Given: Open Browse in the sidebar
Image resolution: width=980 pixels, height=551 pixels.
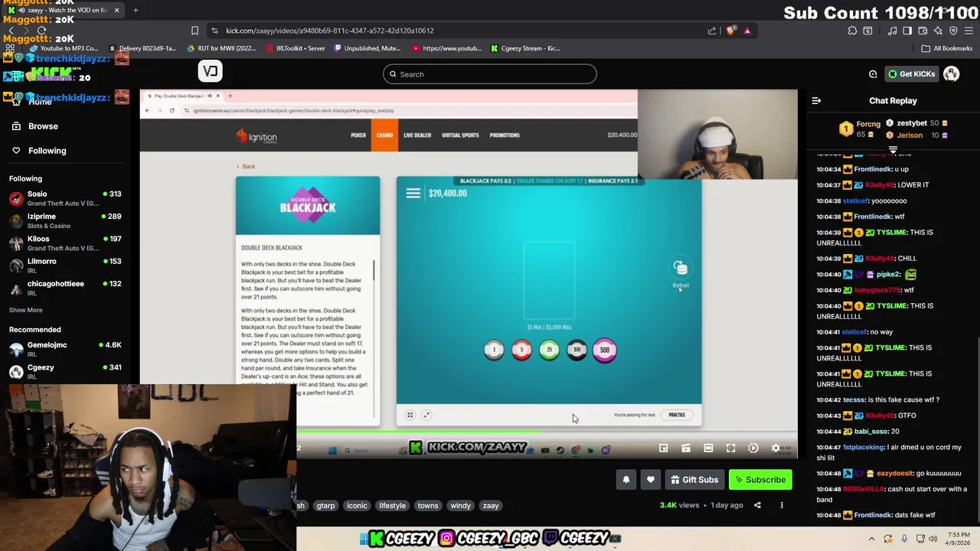Looking at the screenshot, I should point(43,126).
